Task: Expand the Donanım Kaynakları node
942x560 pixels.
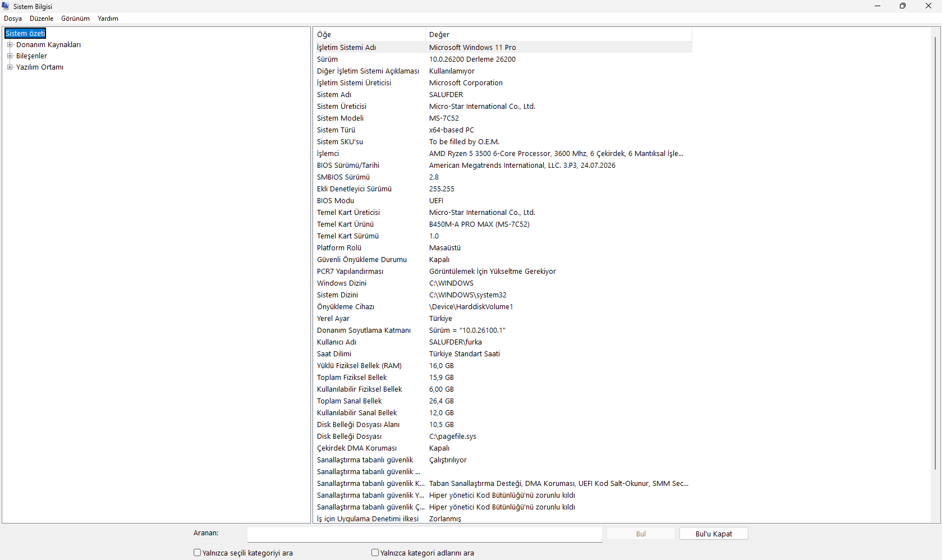Action: [10, 45]
